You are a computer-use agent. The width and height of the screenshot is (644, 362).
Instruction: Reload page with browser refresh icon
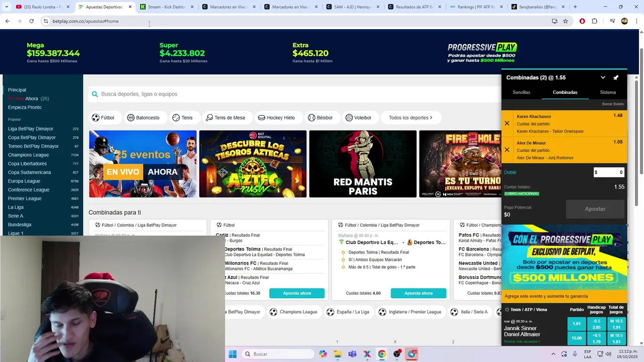pos(31,21)
